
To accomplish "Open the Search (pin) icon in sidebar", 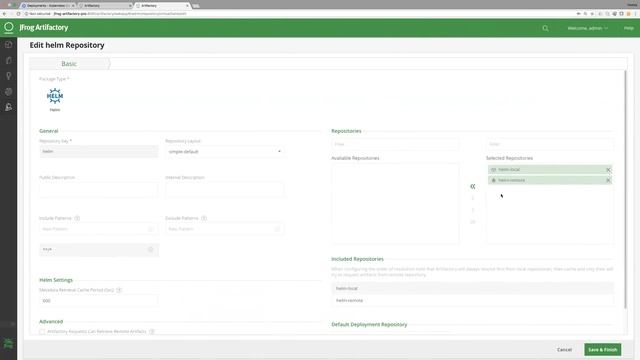I will 9,76.
